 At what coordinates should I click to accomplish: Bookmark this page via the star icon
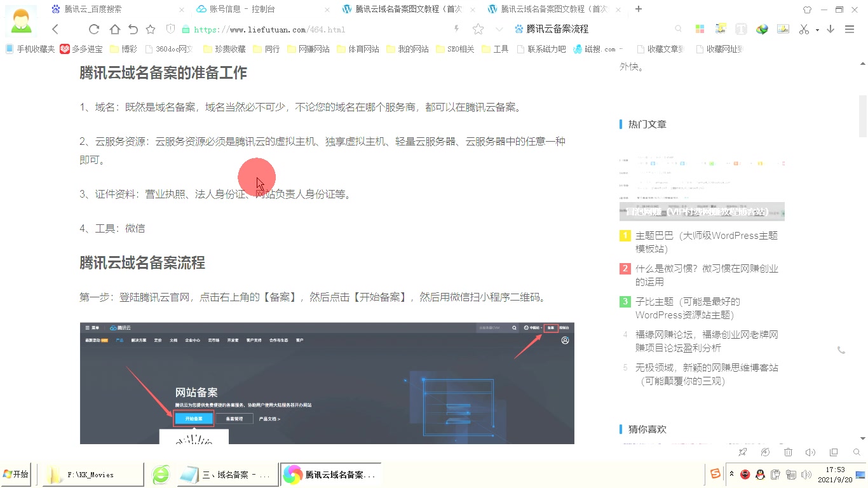[478, 29]
